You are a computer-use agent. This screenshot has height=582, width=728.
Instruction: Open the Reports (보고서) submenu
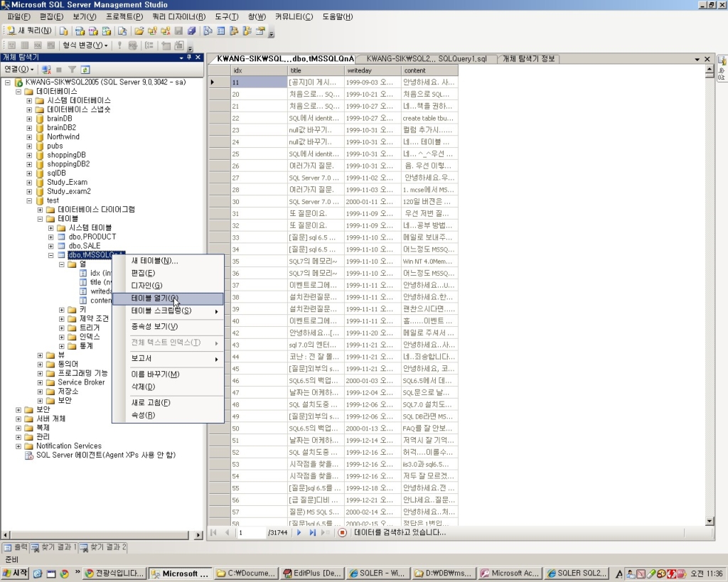point(168,358)
